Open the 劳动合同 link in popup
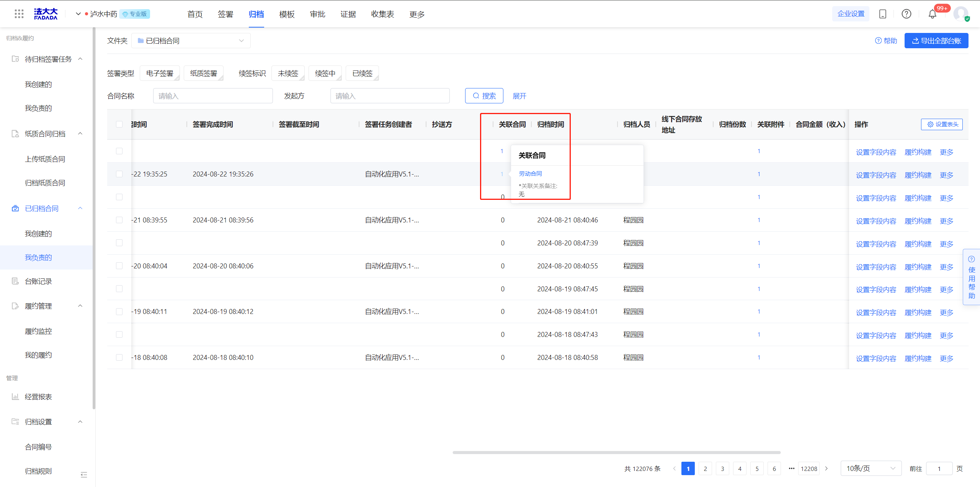The height and width of the screenshot is (487, 980). tap(530, 174)
